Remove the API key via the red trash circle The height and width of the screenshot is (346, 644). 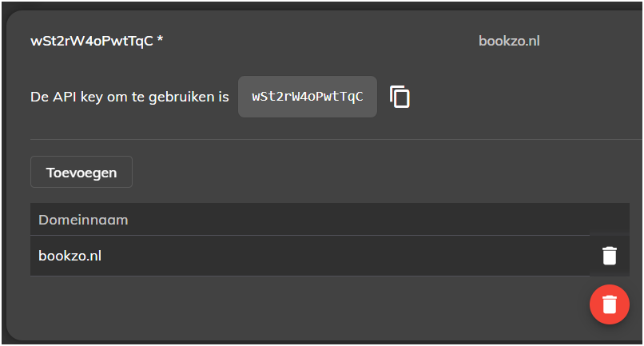point(610,304)
